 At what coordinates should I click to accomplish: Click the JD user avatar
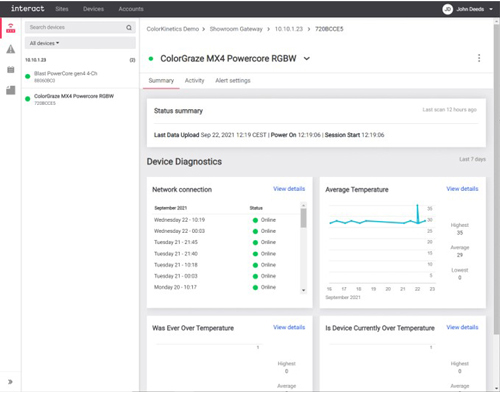point(447,9)
